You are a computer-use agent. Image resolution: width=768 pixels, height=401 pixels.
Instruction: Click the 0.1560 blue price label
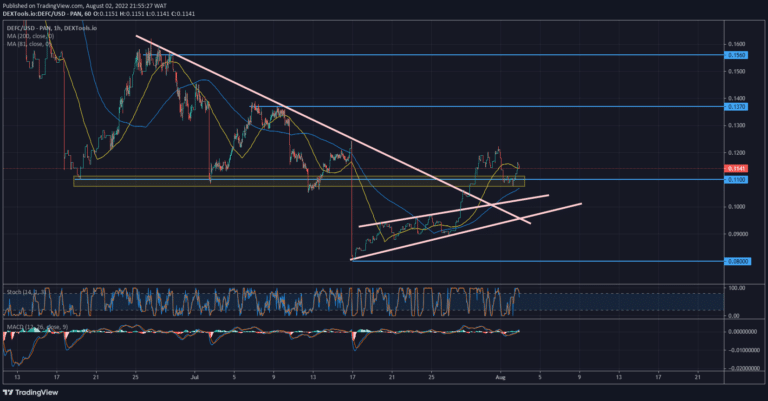[736, 55]
